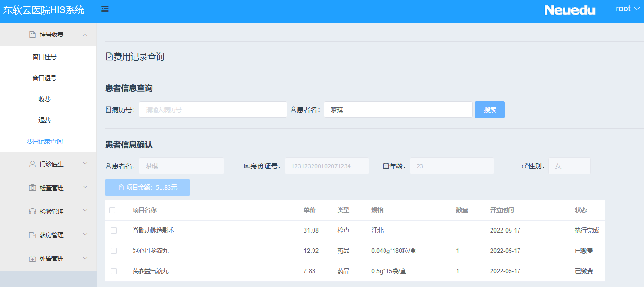Image resolution: width=644 pixels, height=287 pixels.
Task: Click the 东软云医院HIS系统 title
Action: (44, 10)
